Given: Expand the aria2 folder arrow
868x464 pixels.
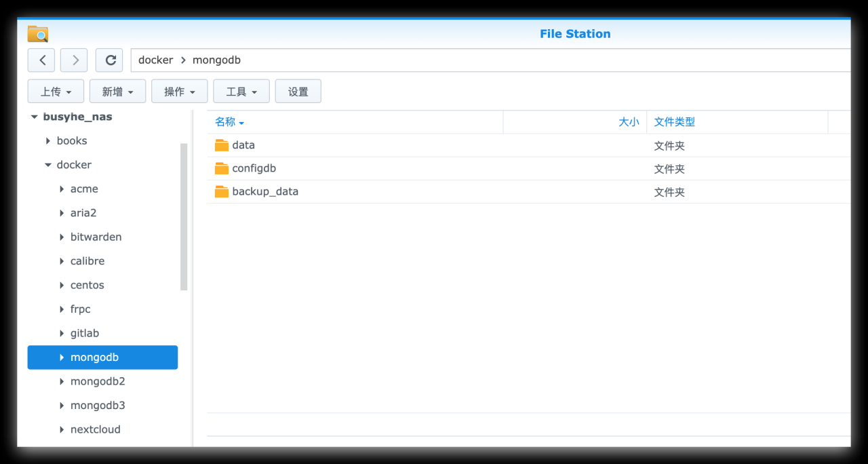Looking at the screenshot, I should click(62, 213).
